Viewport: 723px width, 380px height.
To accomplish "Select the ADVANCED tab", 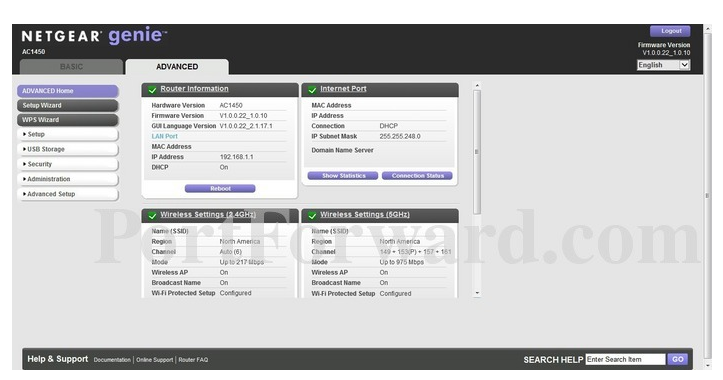I will click(177, 67).
